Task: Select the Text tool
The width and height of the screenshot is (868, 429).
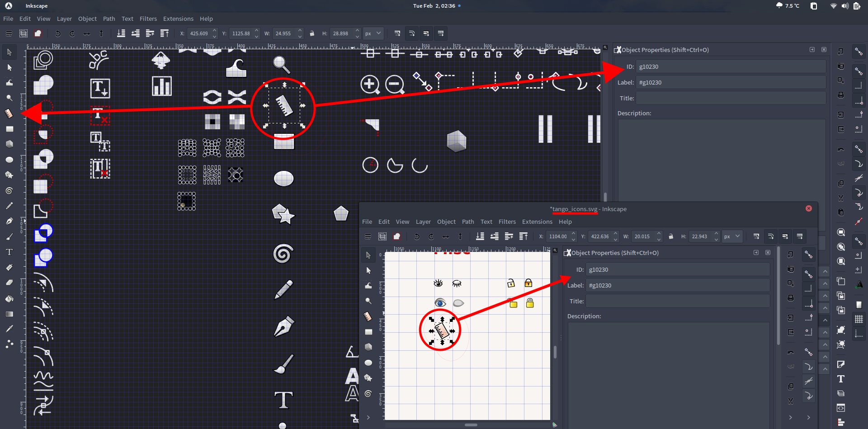Action: pyautogui.click(x=9, y=252)
